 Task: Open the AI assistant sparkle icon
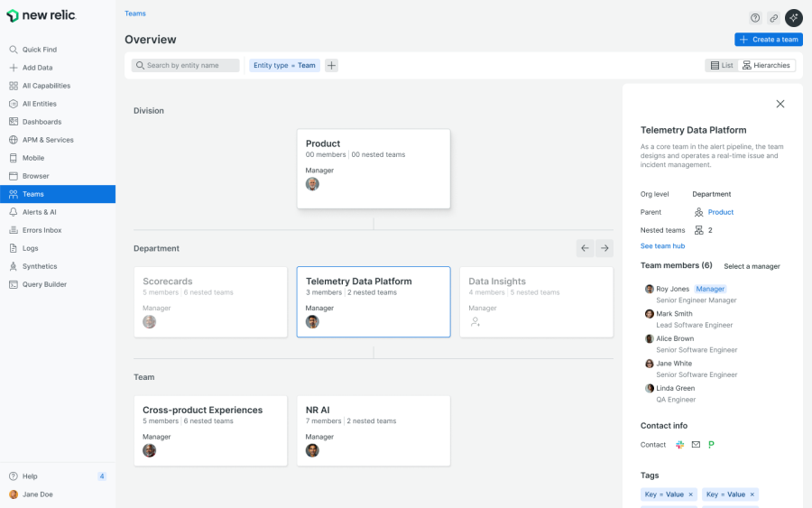pos(793,18)
